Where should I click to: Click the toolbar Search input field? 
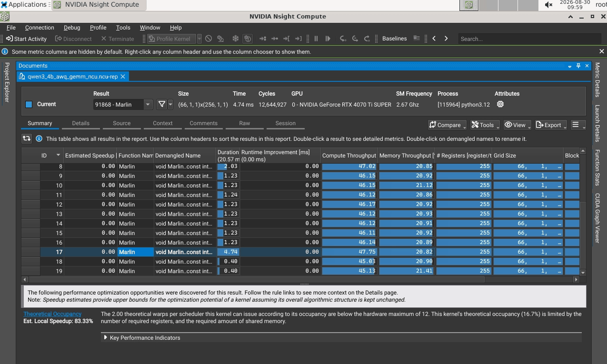529,39
